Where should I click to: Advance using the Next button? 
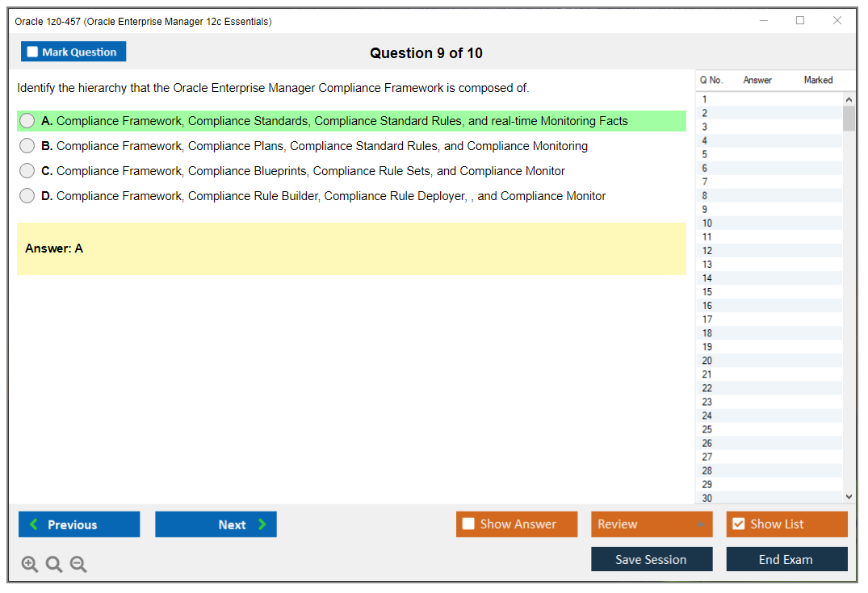point(216,524)
